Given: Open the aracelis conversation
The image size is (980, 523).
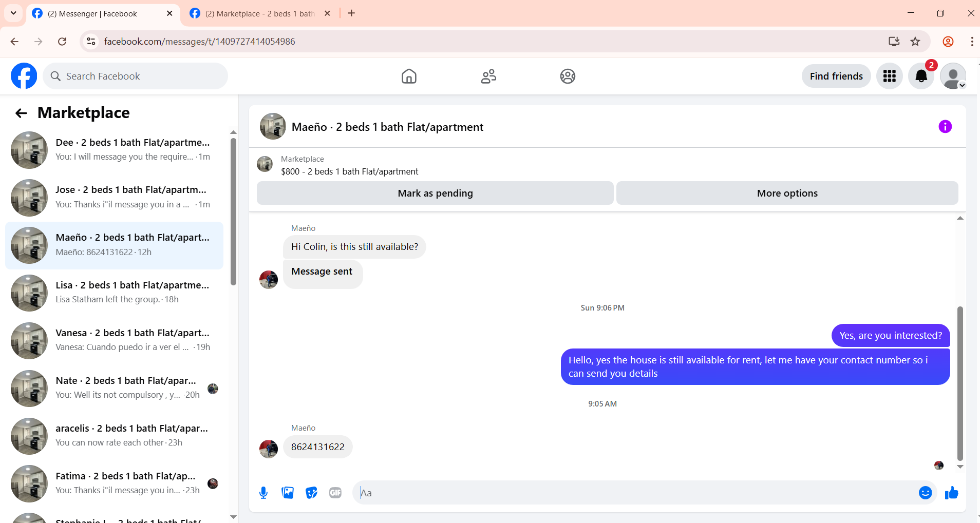Looking at the screenshot, I should tap(114, 436).
